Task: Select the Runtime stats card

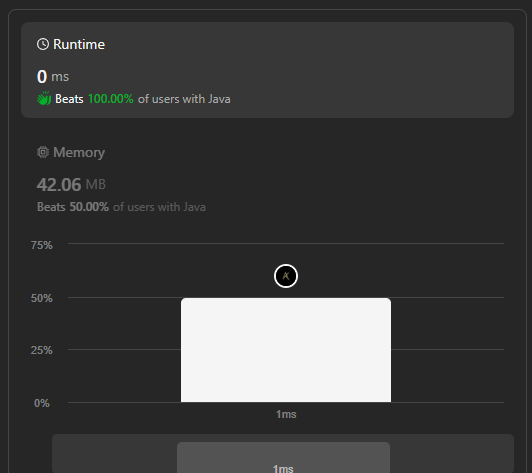Action: tap(267, 70)
